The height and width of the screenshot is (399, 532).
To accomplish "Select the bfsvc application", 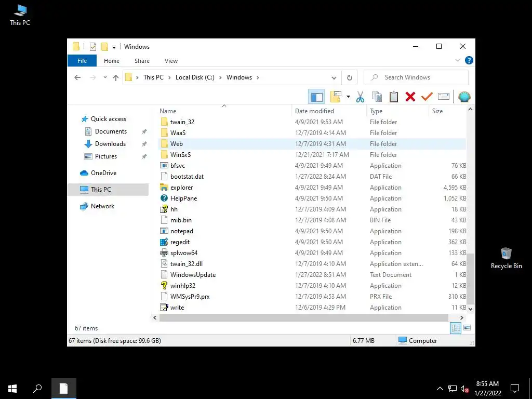I will click(x=178, y=166).
